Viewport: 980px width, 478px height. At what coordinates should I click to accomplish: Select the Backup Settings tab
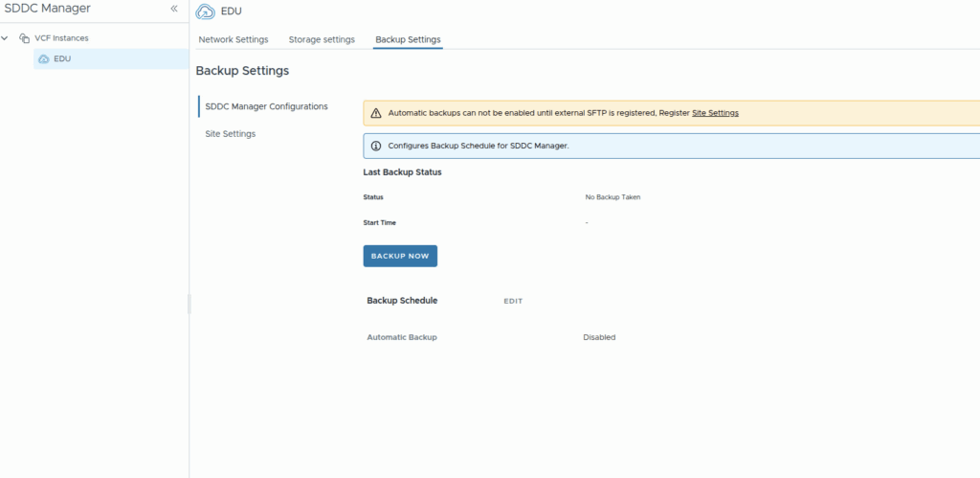pos(408,39)
